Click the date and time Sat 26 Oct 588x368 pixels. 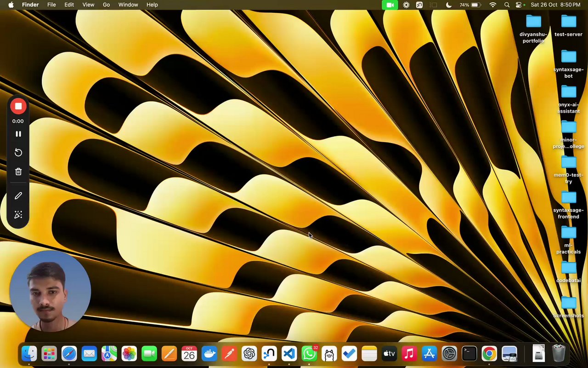coord(555,5)
